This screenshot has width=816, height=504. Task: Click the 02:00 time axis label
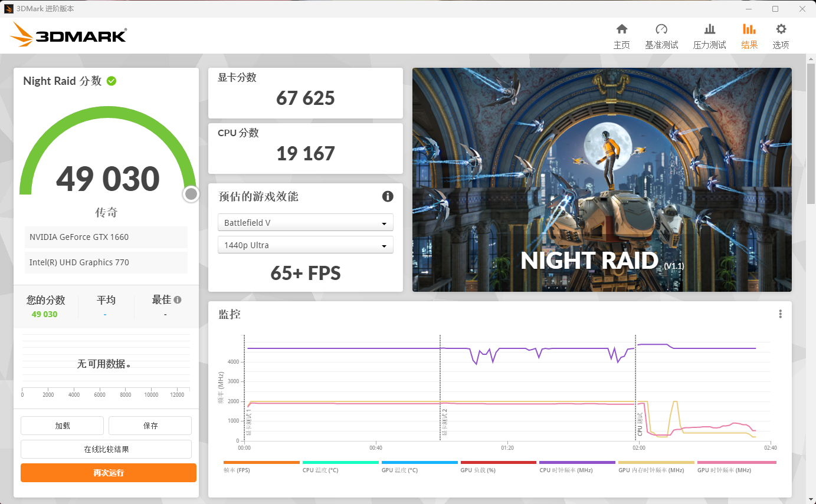(x=638, y=448)
